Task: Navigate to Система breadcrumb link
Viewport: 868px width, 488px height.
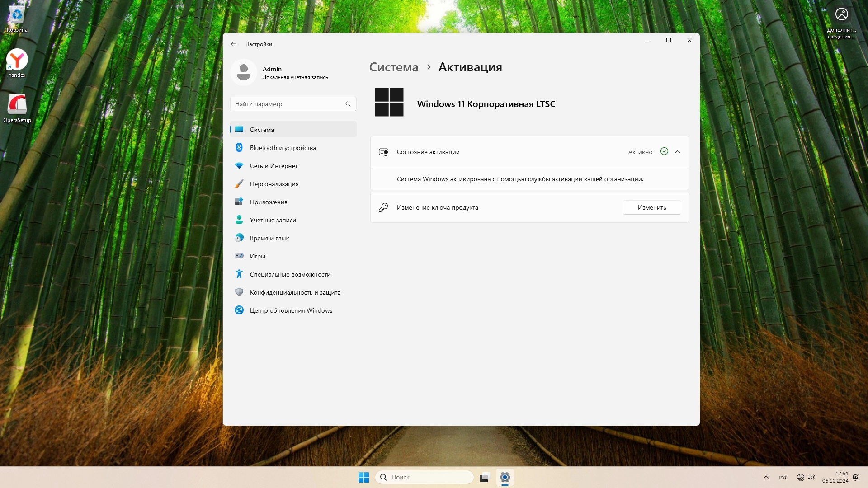Action: [x=393, y=67]
